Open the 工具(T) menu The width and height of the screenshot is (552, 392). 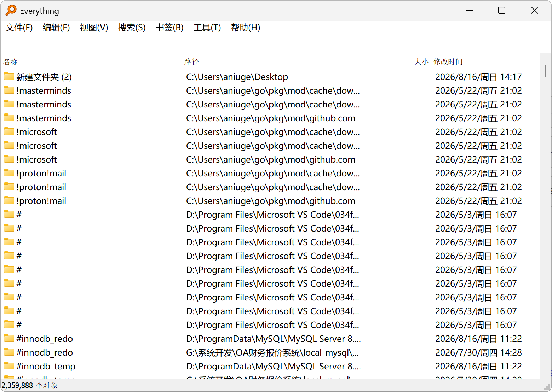(x=207, y=28)
